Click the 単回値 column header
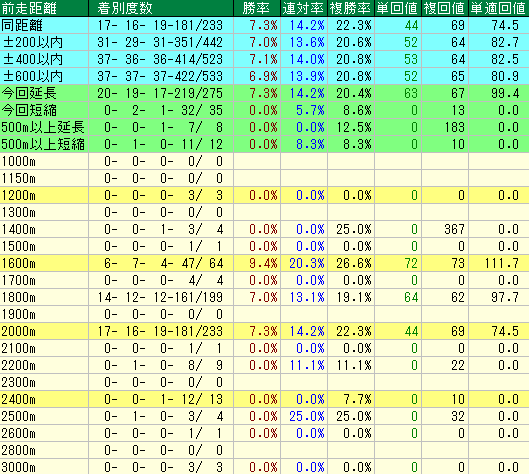529x474 pixels. (x=398, y=8)
